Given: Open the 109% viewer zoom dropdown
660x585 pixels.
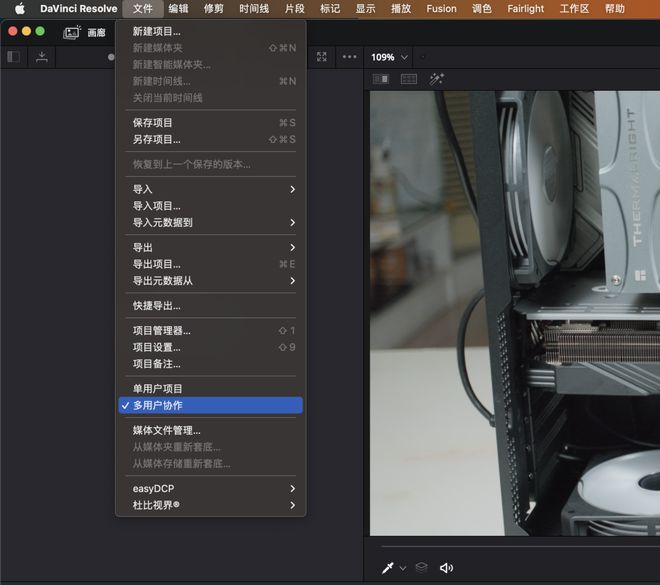Looking at the screenshot, I should click(x=389, y=57).
